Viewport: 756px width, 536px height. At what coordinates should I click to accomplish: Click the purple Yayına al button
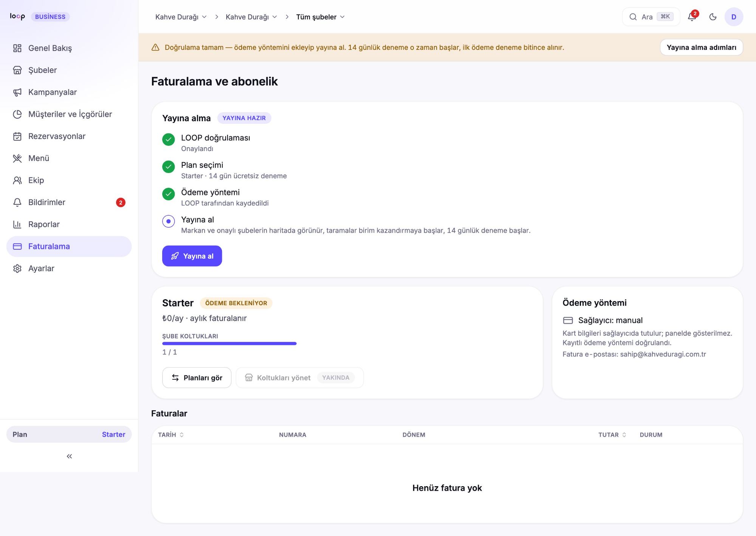pos(192,256)
